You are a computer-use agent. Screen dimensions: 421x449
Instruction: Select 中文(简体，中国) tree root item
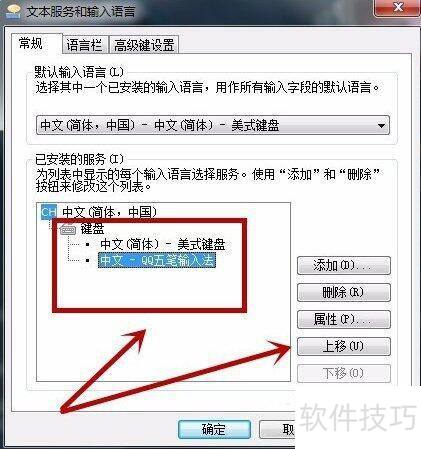pyautogui.click(x=110, y=212)
